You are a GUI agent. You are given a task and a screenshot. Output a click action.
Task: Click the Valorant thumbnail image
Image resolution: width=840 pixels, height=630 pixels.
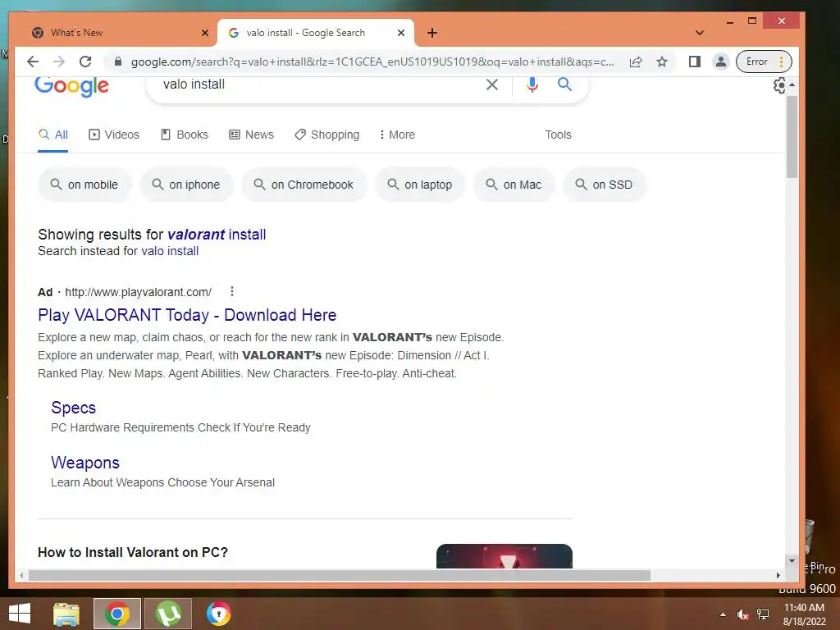[504, 556]
